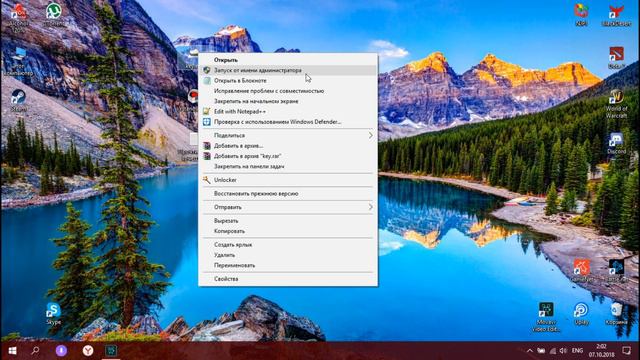Select "Edit with Notepad++" entry
Viewport: 640px width, 360px height.
click(x=288, y=111)
